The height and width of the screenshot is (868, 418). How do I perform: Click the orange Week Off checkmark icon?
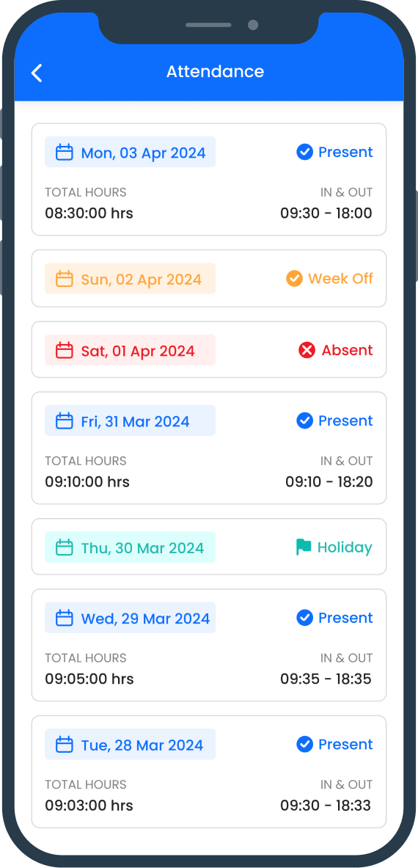[x=294, y=278]
